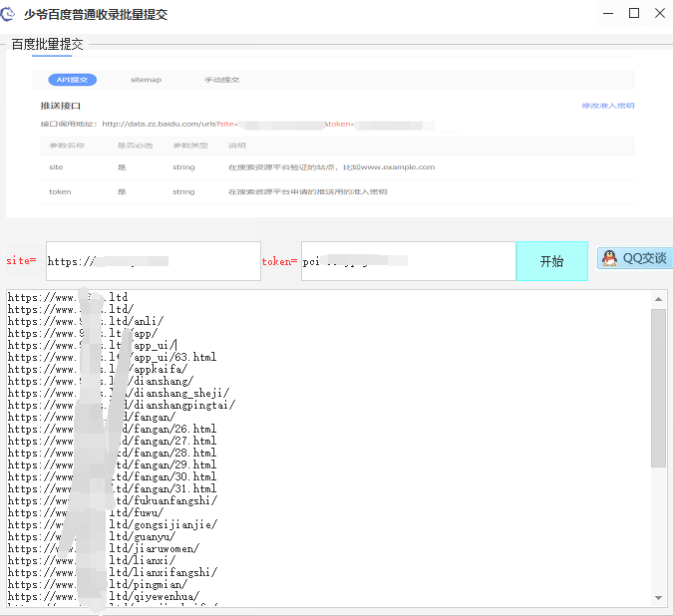This screenshot has height=616, width=673.
Task: Focus the site= URL input field
Action: coord(154,261)
